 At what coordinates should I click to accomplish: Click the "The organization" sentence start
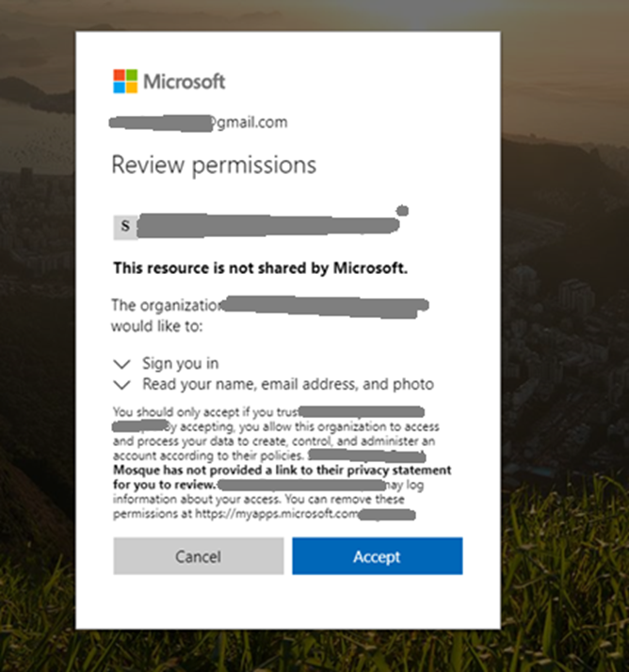click(166, 305)
